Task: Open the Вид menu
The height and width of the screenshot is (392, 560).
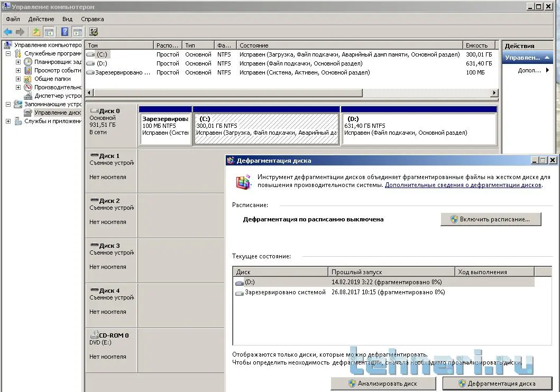Action: [x=67, y=19]
